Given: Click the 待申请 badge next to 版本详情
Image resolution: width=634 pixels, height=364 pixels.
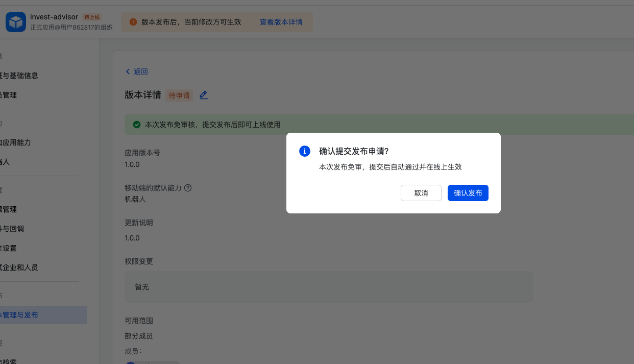Looking at the screenshot, I should point(179,95).
